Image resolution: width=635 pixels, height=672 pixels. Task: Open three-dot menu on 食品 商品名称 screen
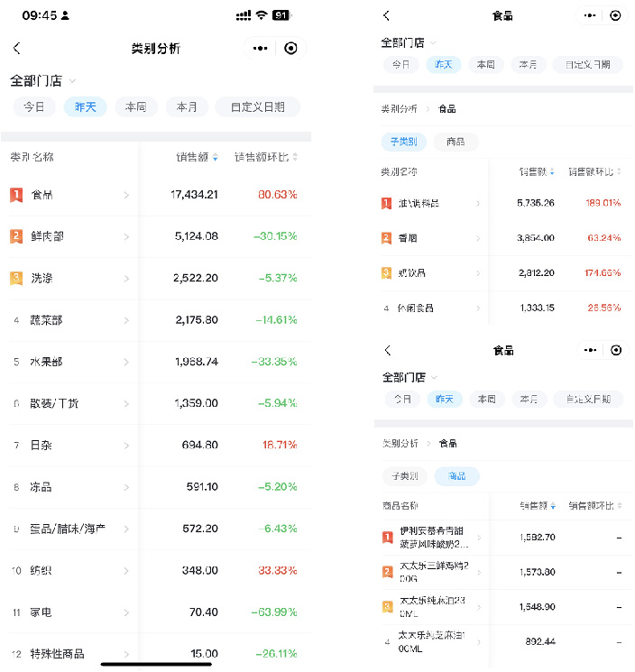pyautogui.click(x=591, y=350)
